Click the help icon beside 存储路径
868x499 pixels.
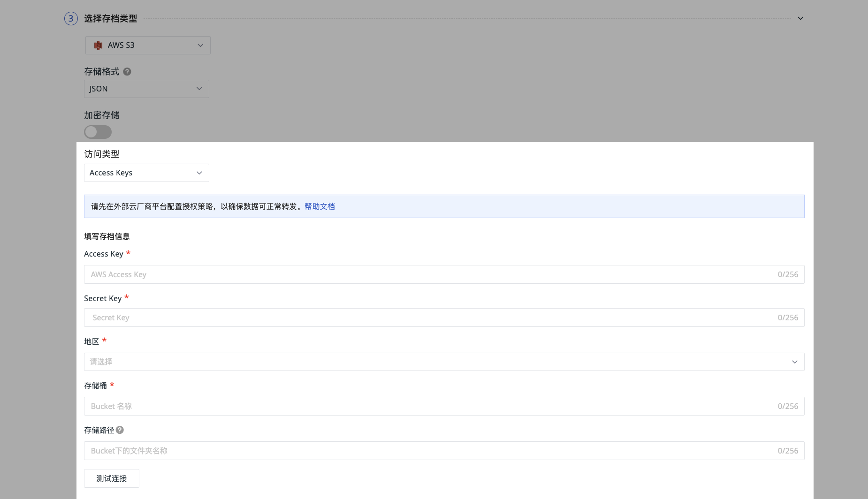click(120, 430)
